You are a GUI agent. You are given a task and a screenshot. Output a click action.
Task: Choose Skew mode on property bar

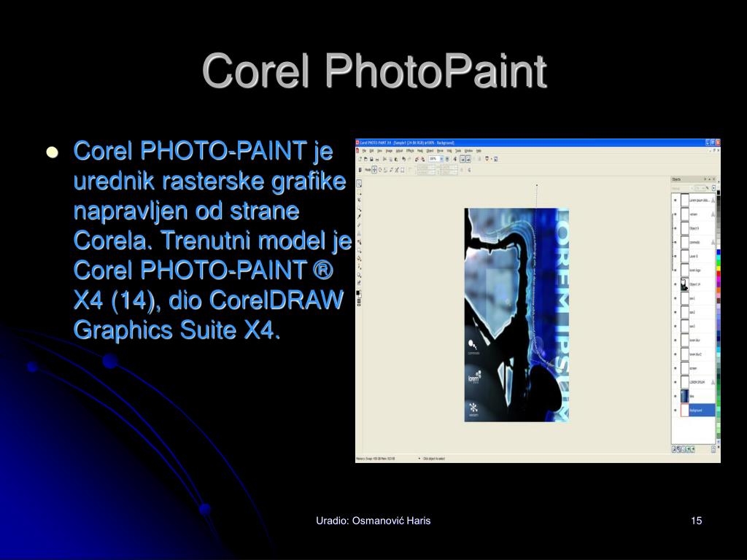[391, 170]
